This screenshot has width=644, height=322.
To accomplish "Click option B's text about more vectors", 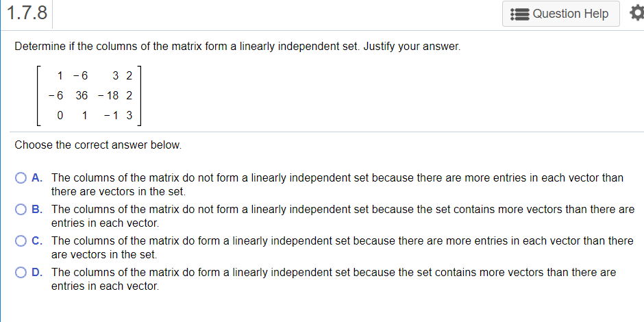I will tap(343, 216).
